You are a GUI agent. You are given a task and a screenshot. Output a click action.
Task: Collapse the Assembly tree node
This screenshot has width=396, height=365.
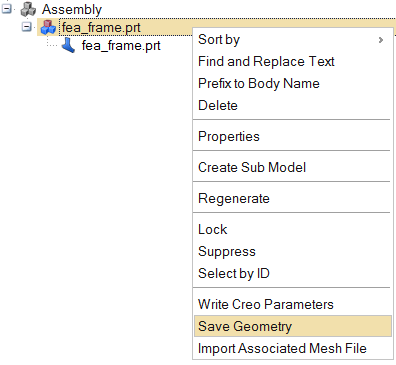click(x=6, y=9)
